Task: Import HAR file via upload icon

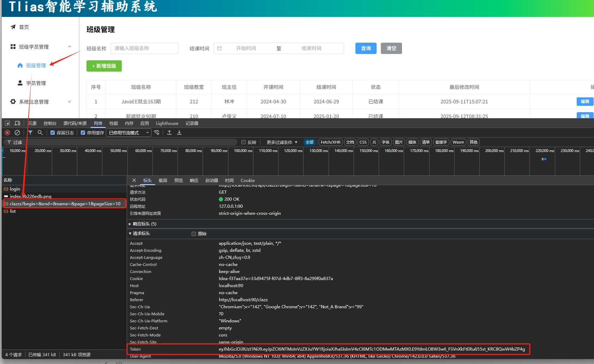Action: pyautogui.click(x=169, y=133)
